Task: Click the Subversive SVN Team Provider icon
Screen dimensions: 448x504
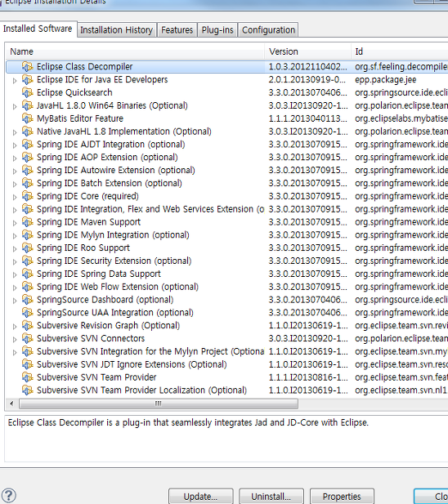Action: (x=27, y=377)
